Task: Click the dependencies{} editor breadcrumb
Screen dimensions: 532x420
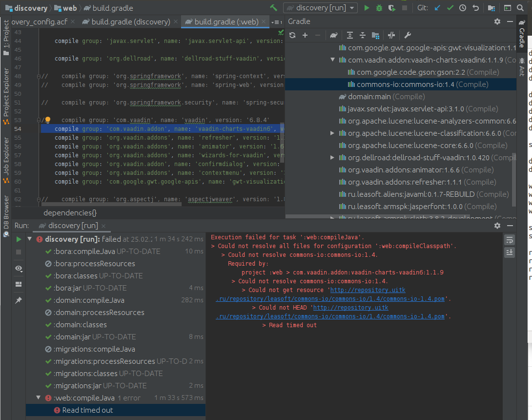Action: coord(70,213)
